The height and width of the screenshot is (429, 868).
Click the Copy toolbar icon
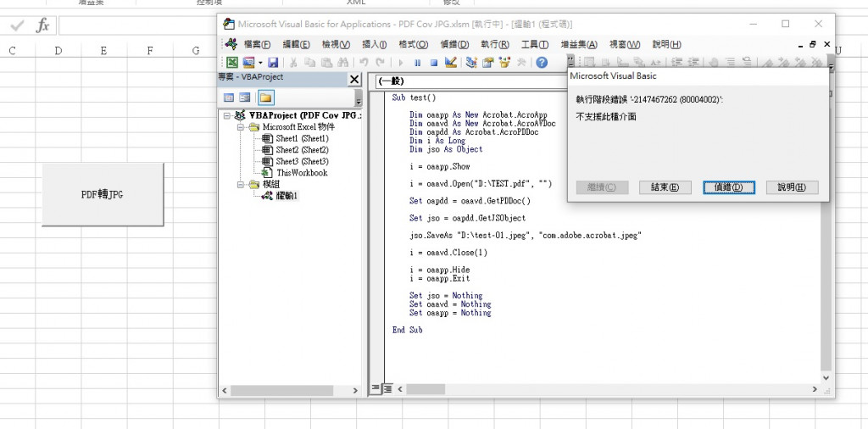pyautogui.click(x=310, y=63)
